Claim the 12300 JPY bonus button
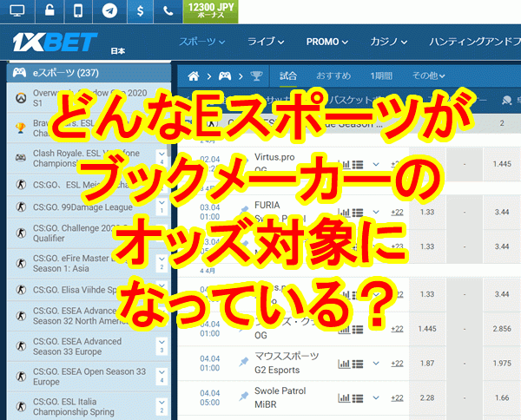 (x=211, y=11)
